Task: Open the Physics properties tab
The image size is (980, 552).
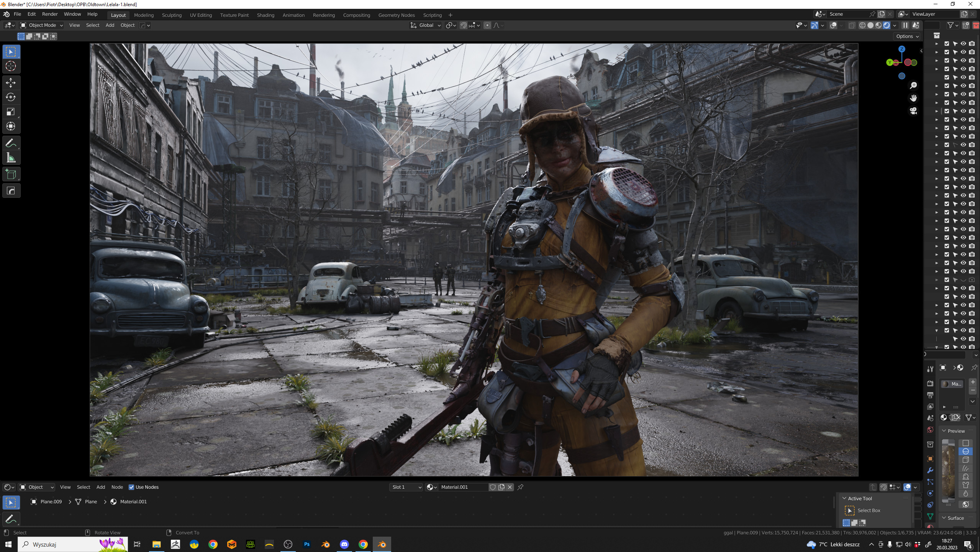Action: 930,493
